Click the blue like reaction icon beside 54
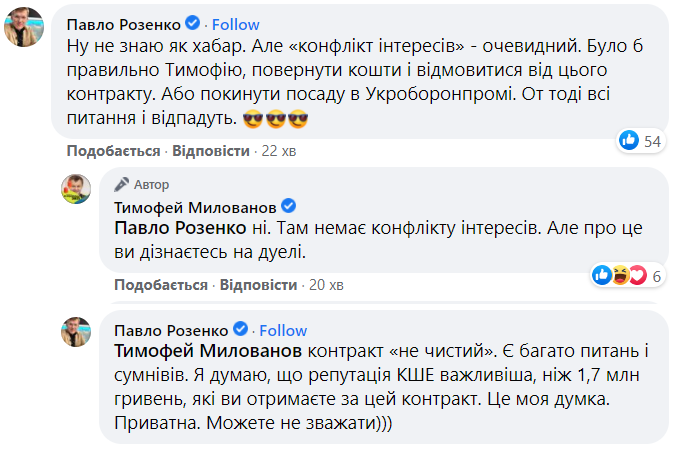This screenshot has height=450, width=681. click(x=628, y=141)
